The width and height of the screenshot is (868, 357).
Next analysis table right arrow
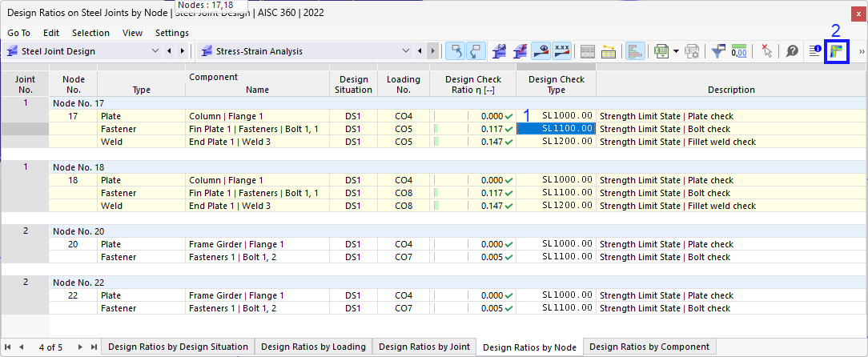tap(435, 51)
